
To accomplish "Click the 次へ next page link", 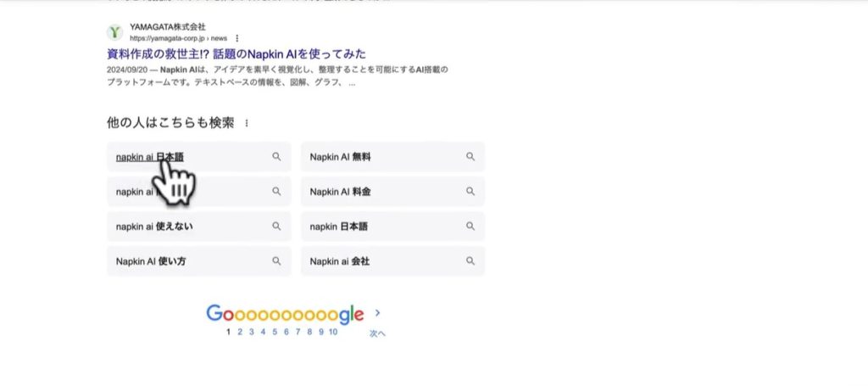I will [377, 333].
